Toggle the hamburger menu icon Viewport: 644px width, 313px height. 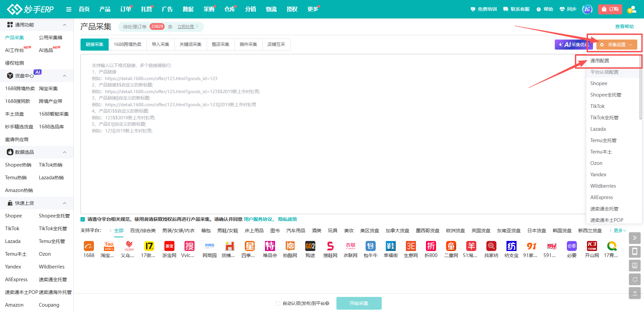tap(69, 9)
